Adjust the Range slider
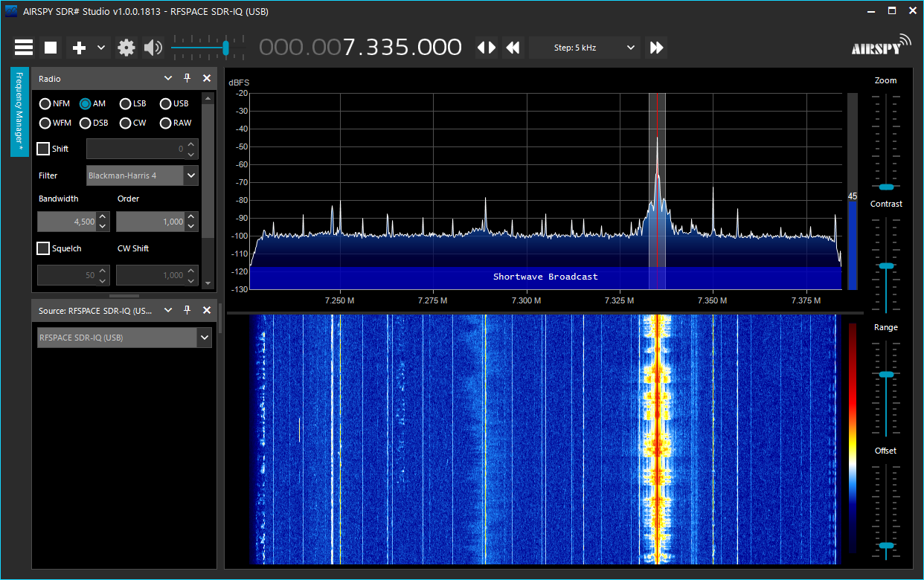The width and height of the screenshot is (924, 580). tap(885, 374)
